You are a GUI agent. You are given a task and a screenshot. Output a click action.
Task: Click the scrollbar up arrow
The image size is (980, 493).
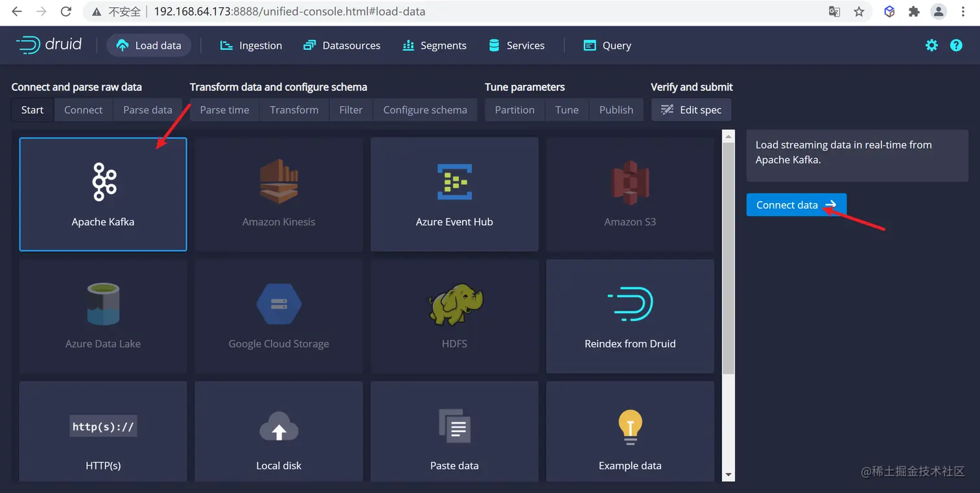[x=729, y=136]
